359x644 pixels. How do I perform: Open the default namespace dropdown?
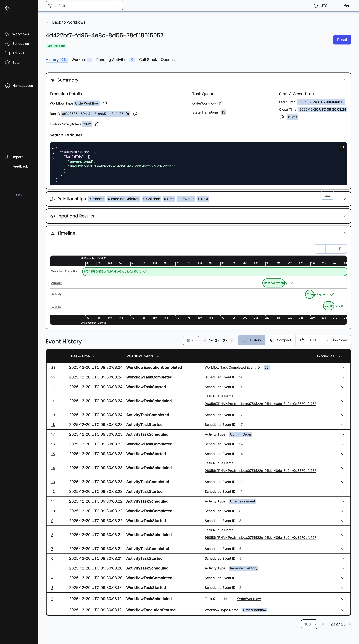[84, 6]
